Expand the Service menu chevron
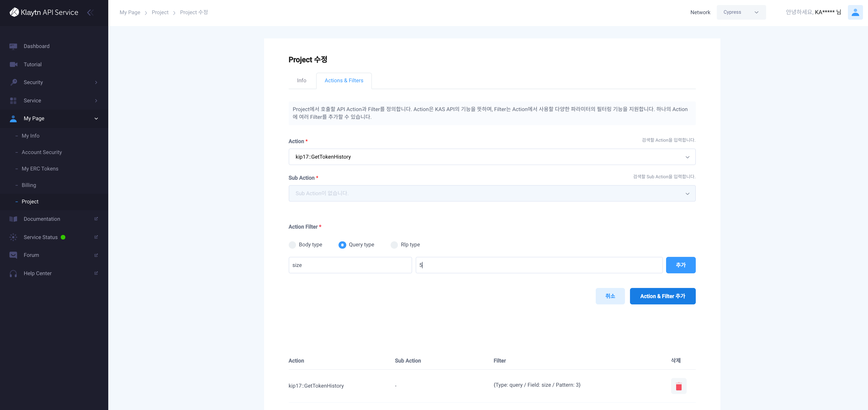The width and height of the screenshot is (868, 410). coord(96,101)
